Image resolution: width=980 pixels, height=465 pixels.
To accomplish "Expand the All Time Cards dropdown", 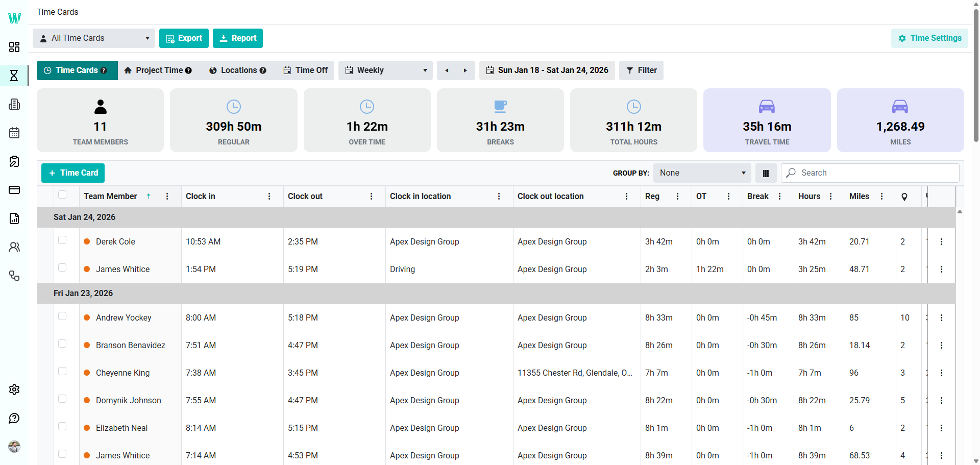I will 94,38.
